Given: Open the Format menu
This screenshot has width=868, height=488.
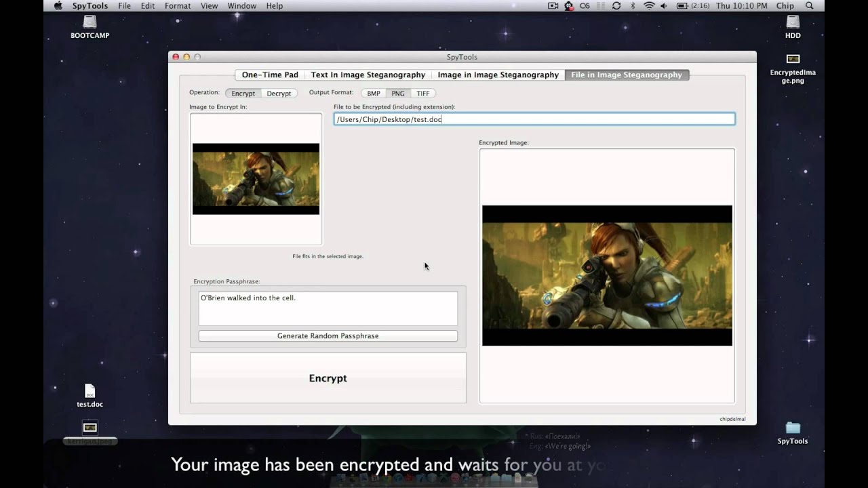Looking at the screenshot, I should click(x=178, y=5).
